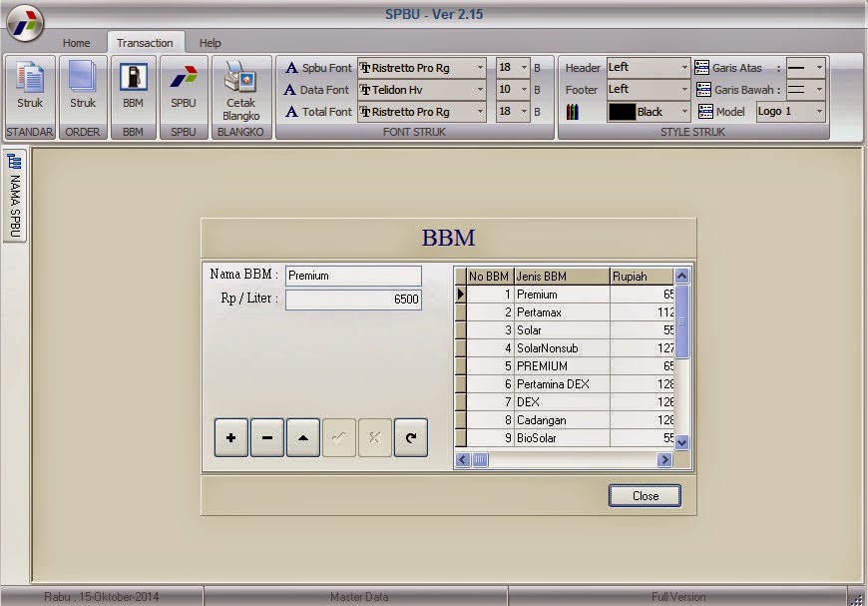868x606 pixels.
Task: Select the BioSolar row
Action: click(565, 437)
